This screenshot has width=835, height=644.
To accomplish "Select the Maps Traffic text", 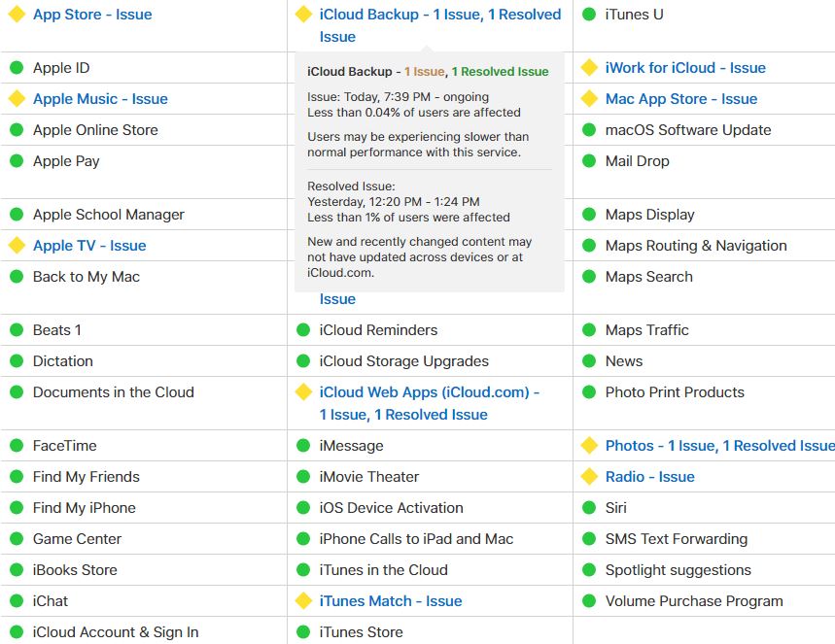I will (647, 330).
